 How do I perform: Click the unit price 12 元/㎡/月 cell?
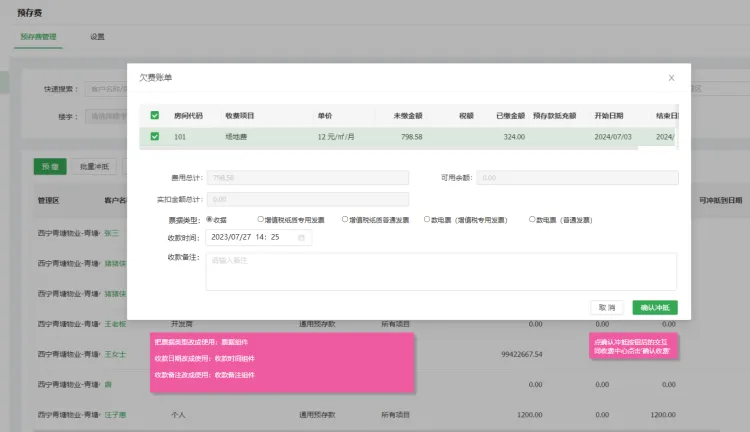[336, 137]
